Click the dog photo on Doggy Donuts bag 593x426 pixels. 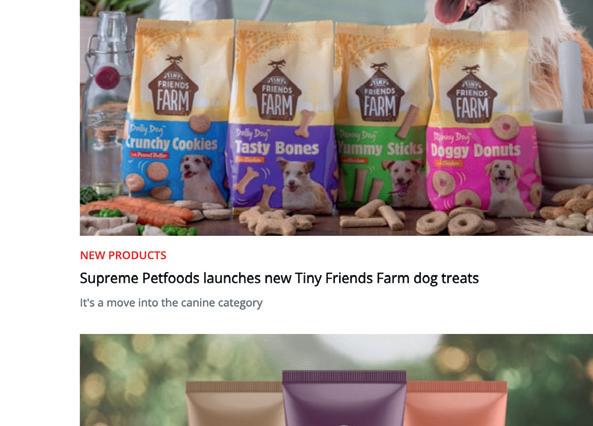[x=505, y=187]
